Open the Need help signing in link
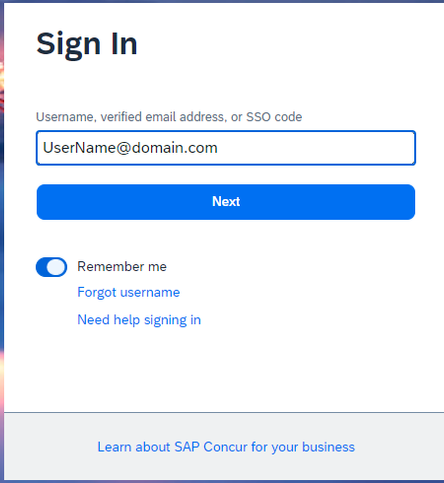444x483 pixels. [139, 320]
